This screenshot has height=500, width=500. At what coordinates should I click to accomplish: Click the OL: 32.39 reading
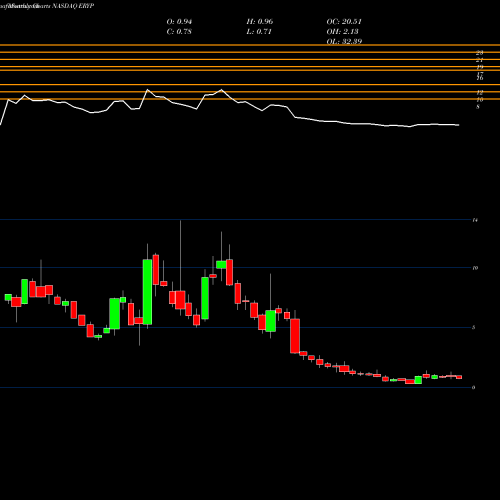(344, 41)
